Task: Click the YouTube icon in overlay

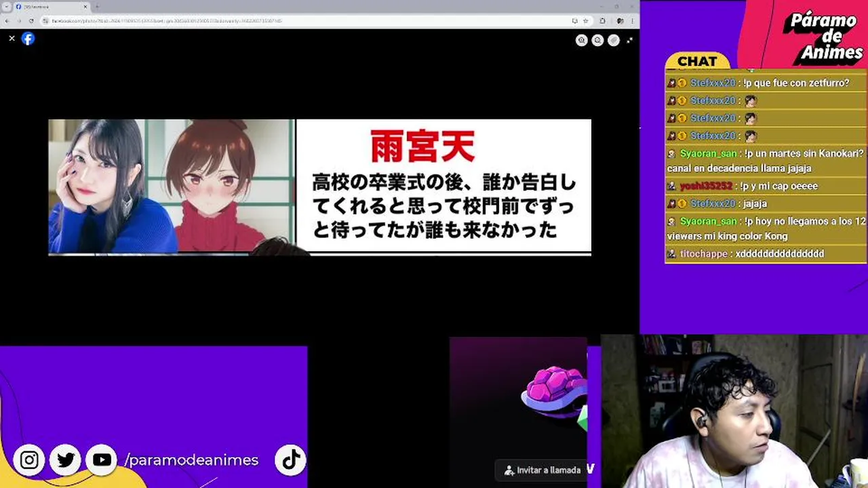Action: (x=102, y=460)
